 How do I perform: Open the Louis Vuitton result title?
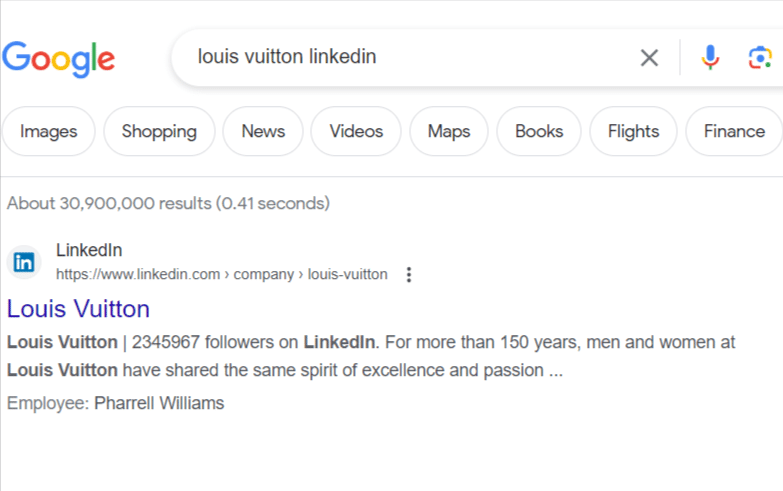(78, 309)
